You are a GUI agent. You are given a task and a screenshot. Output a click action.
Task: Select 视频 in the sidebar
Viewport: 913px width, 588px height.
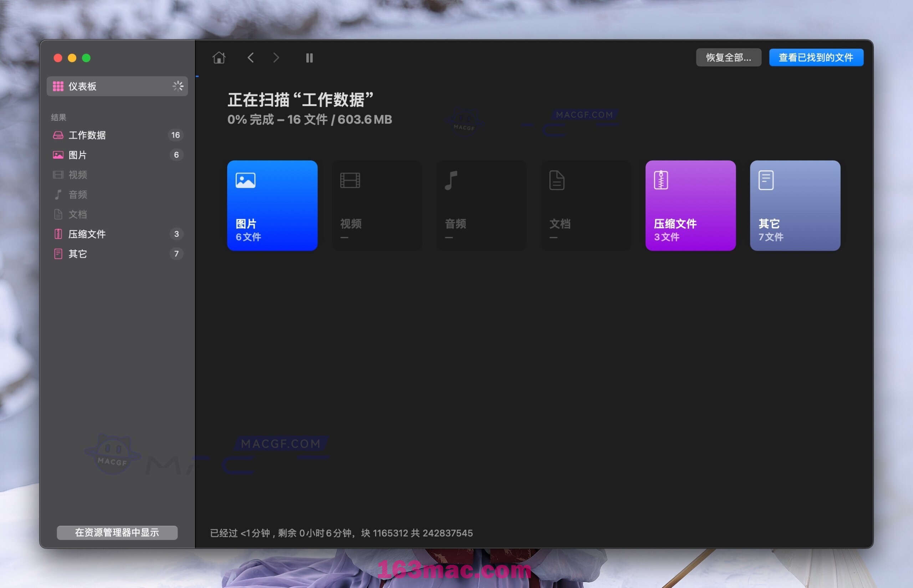pos(117,175)
